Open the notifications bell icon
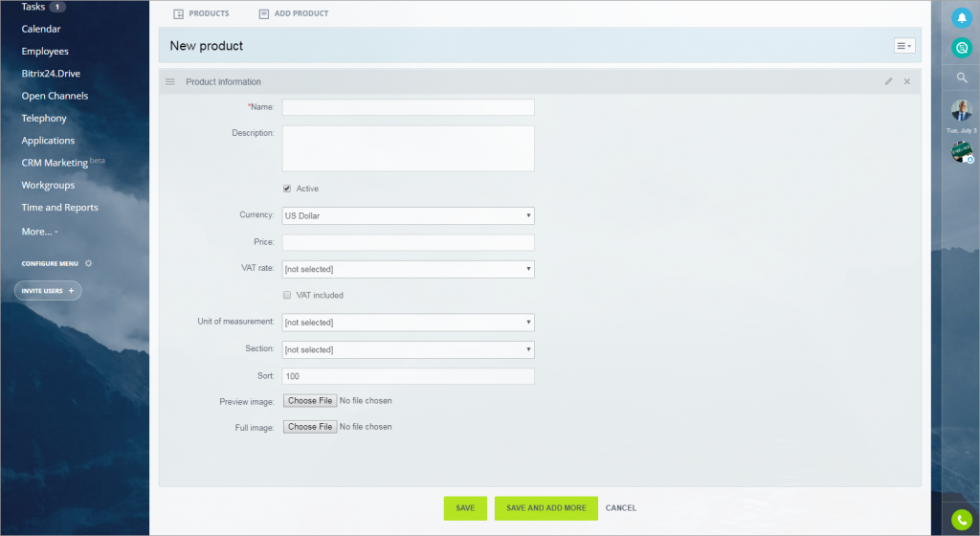Screen dimensions: 980x536 click(962, 17)
